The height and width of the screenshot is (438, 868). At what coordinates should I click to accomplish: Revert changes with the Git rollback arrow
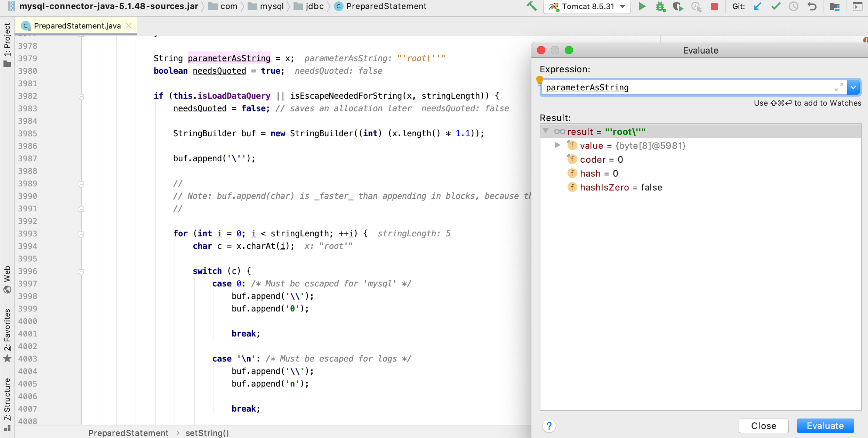click(812, 6)
